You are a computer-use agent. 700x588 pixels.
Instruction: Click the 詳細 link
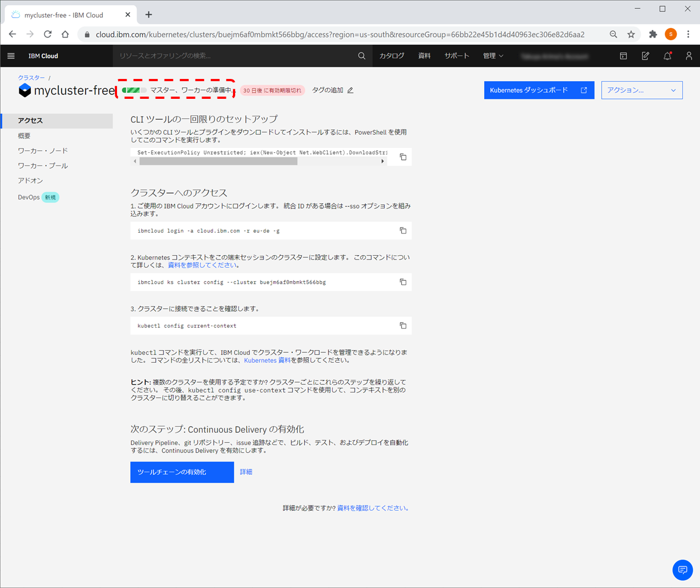point(246,472)
